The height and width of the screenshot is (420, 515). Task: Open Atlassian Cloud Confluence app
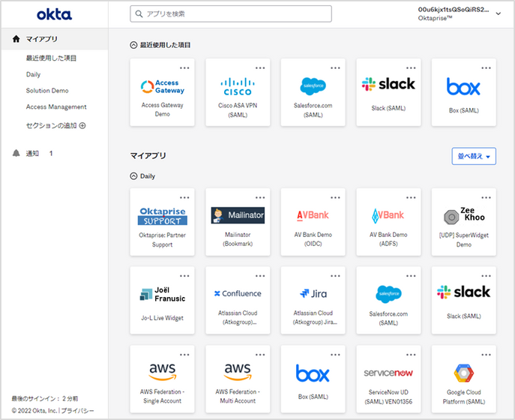click(238, 301)
